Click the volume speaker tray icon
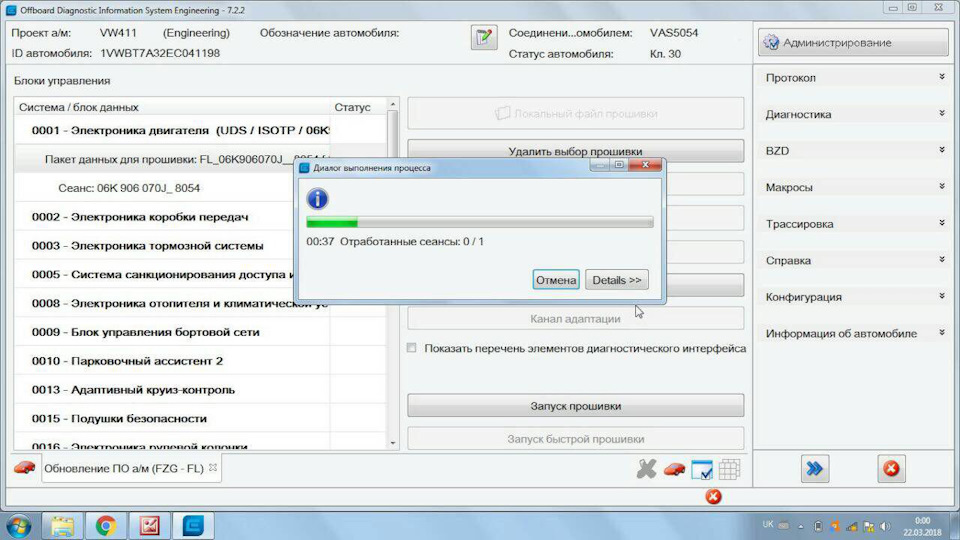The height and width of the screenshot is (540, 960). tap(885, 527)
